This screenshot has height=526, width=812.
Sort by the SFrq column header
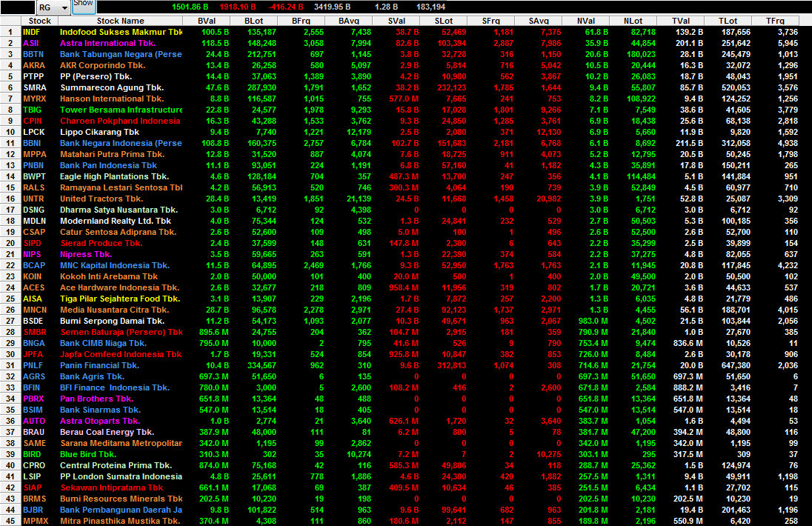(x=491, y=21)
